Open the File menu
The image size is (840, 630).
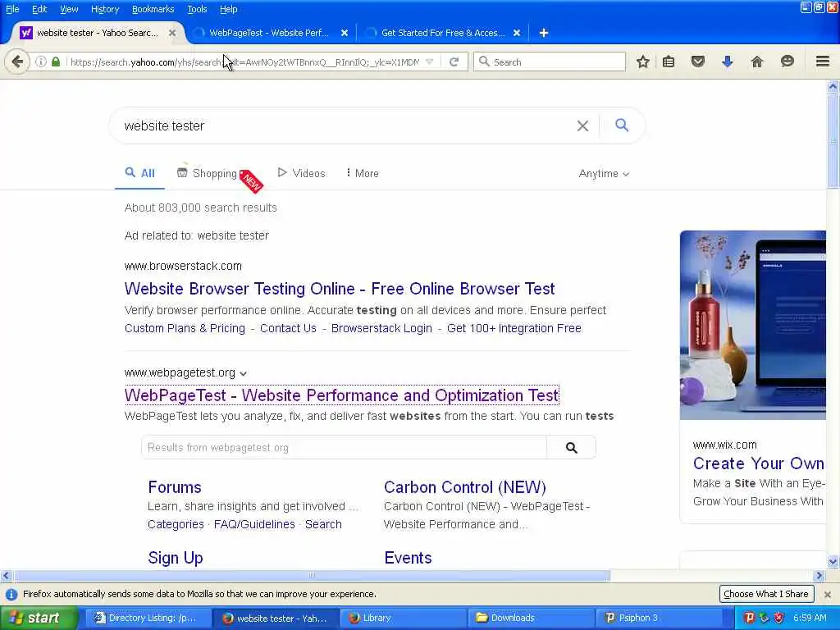[12, 9]
